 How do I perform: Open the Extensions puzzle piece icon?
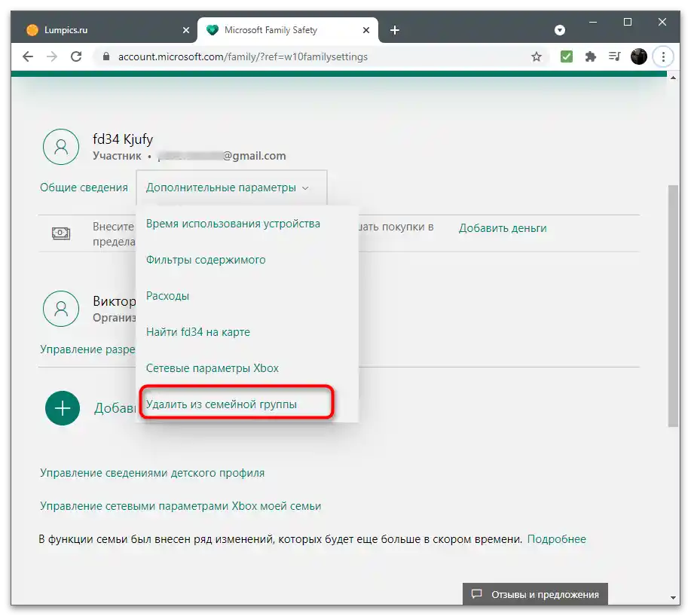pyautogui.click(x=591, y=56)
